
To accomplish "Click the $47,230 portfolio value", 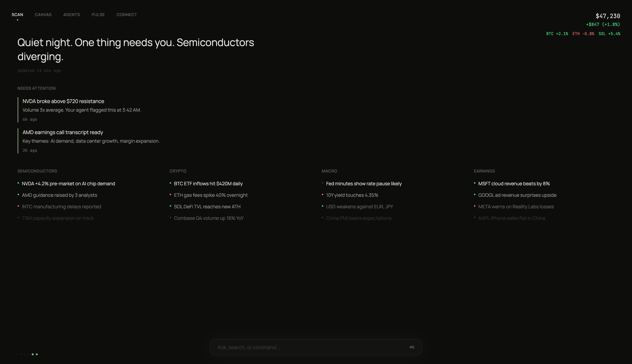I will coord(607,16).
